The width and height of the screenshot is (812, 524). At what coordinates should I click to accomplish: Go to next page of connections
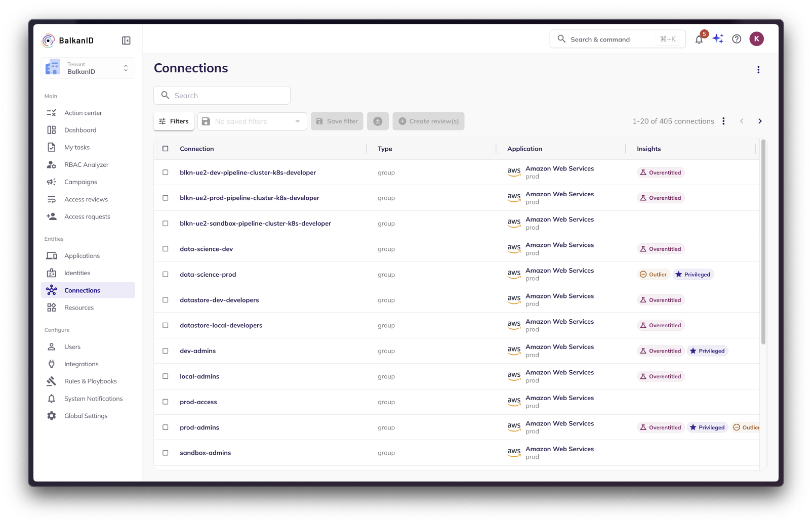point(759,121)
